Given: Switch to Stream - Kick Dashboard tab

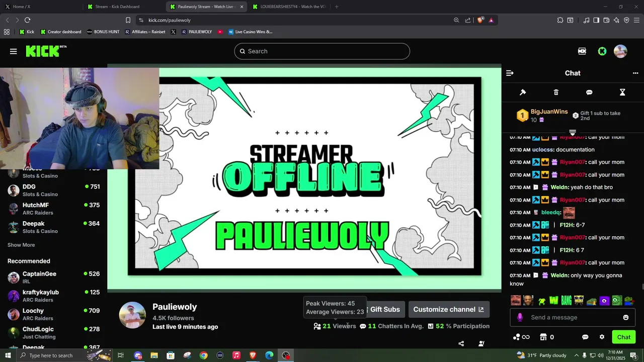Looking at the screenshot, I should click(123, 7).
